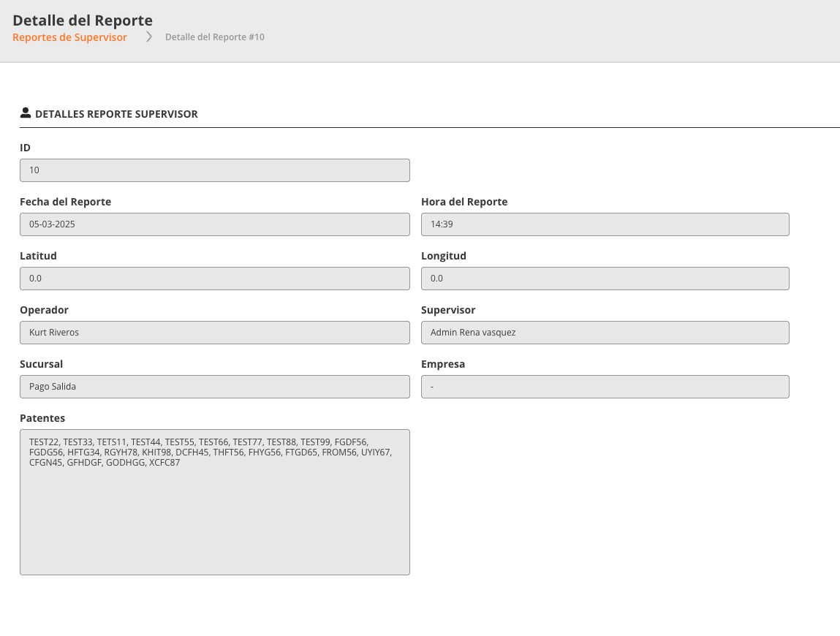Image resolution: width=840 pixels, height=636 pixels.
Task: Click the Detalle del Reporte page title
Action: pyautogui.click(x=83, y=20)
